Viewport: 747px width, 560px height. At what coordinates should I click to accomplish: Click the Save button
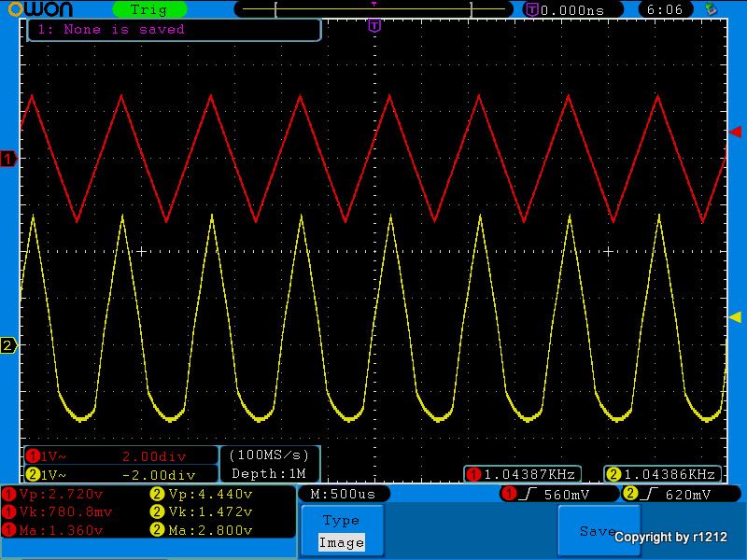pyautogui.click(x=599, y=531)
